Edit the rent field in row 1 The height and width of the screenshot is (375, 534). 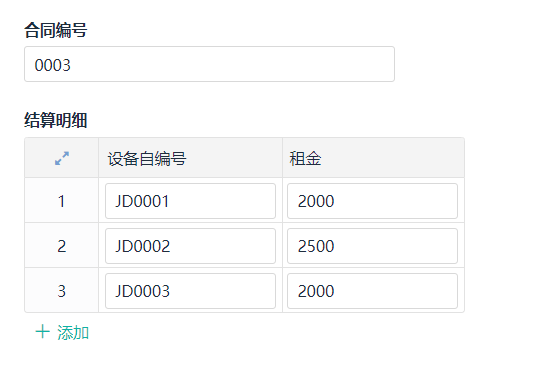pos(372,201)
